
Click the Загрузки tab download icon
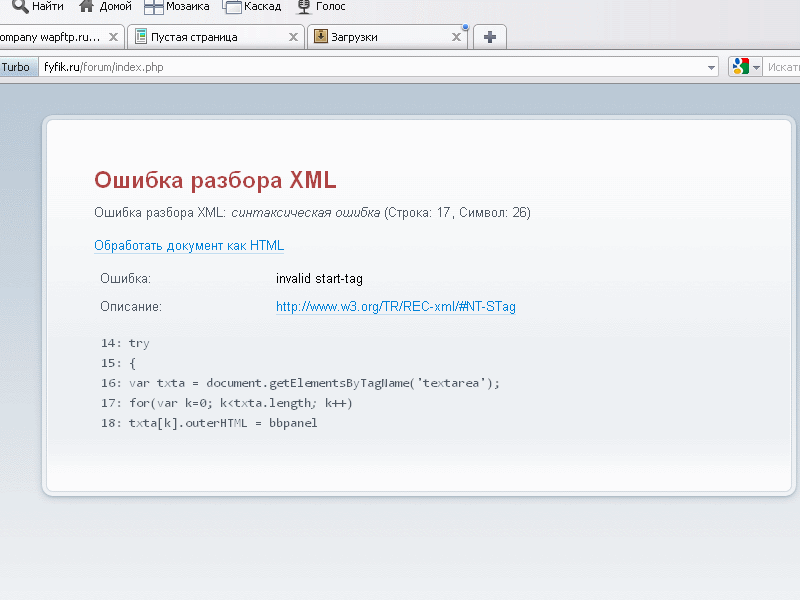coord(320,37)
